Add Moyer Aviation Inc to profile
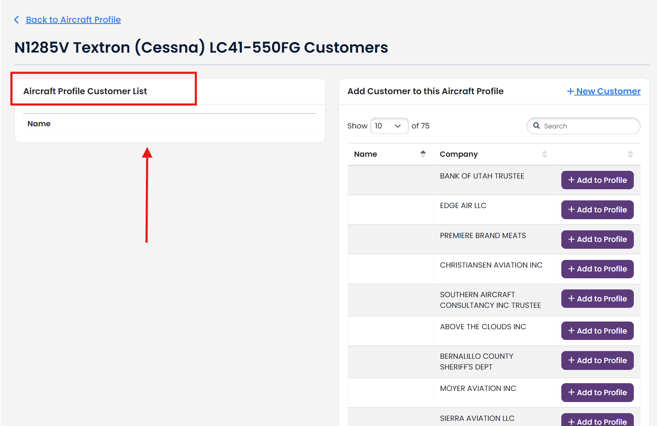 pyautogui.click(x=597, y=392)
